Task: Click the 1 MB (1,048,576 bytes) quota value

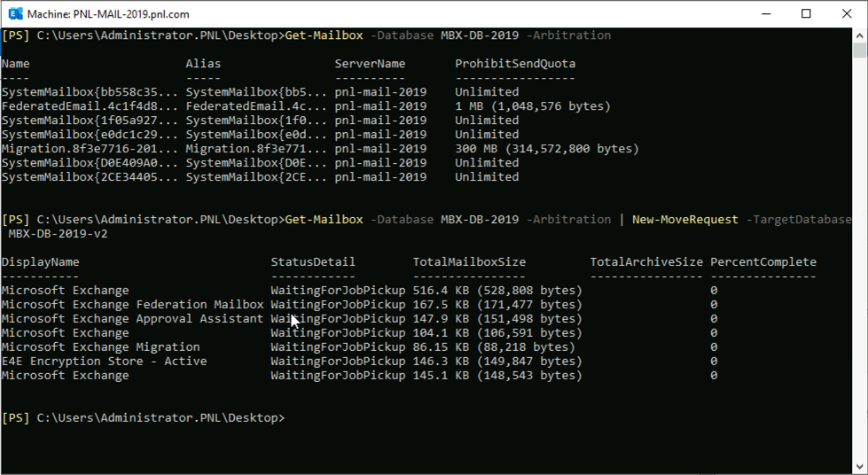Action: pos(532,106)
